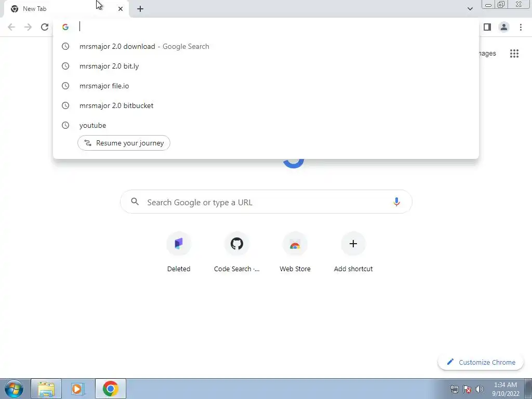Close the New Tab tab
The height and width of the screenshot is (399, 532).
tap(121, 9)
